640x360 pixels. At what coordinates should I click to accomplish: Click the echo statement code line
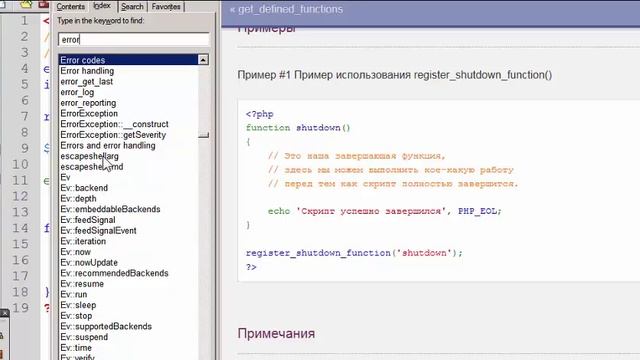[x=384, y=211]
